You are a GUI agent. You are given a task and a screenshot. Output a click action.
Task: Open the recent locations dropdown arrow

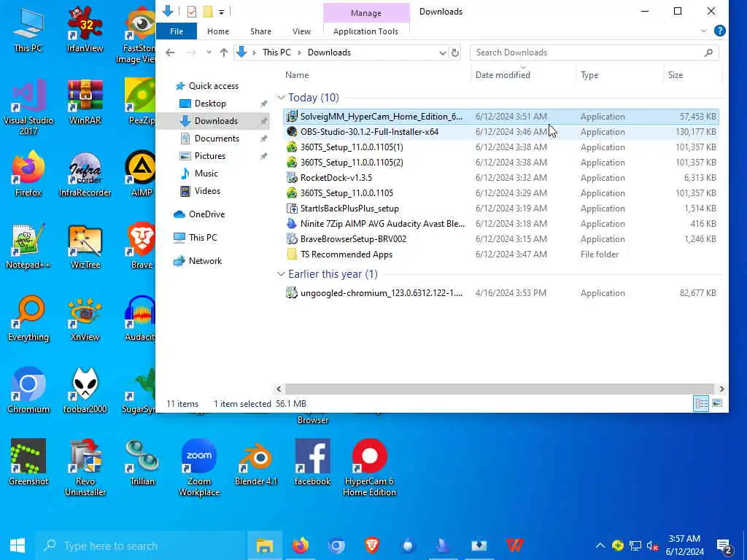point(209,52)
